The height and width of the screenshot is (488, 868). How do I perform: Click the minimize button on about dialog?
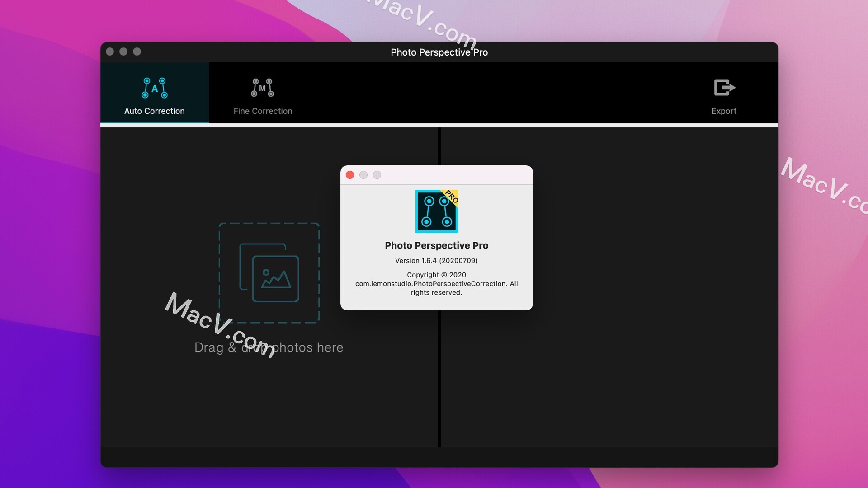[x=363, y=174]
